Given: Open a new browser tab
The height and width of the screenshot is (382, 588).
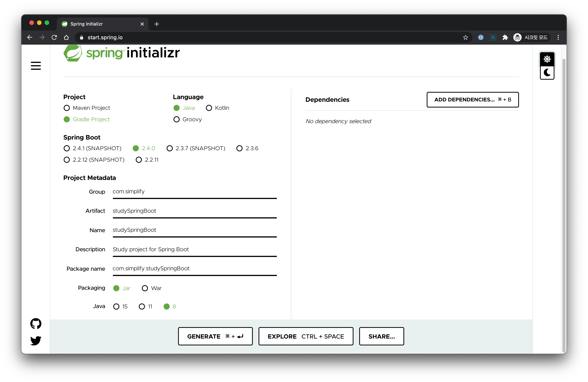Looking at the screenshot, I should tap(157, 24).
